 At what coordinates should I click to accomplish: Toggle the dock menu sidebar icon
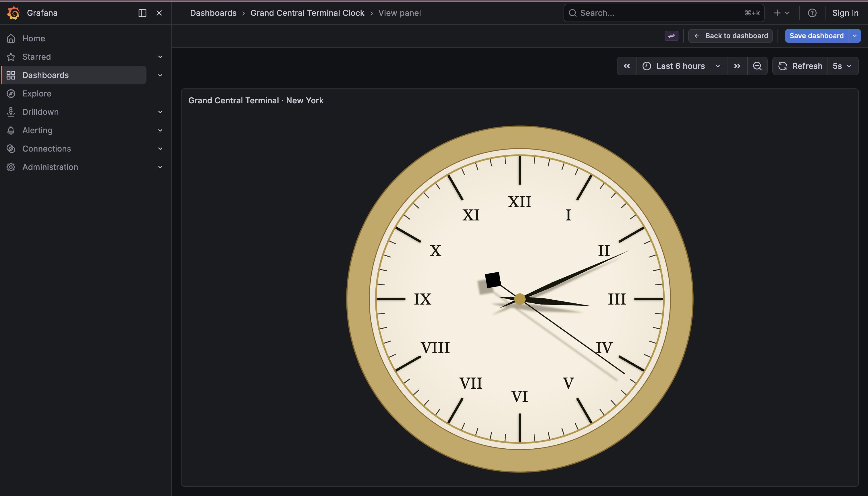click(x=142, y=13)
